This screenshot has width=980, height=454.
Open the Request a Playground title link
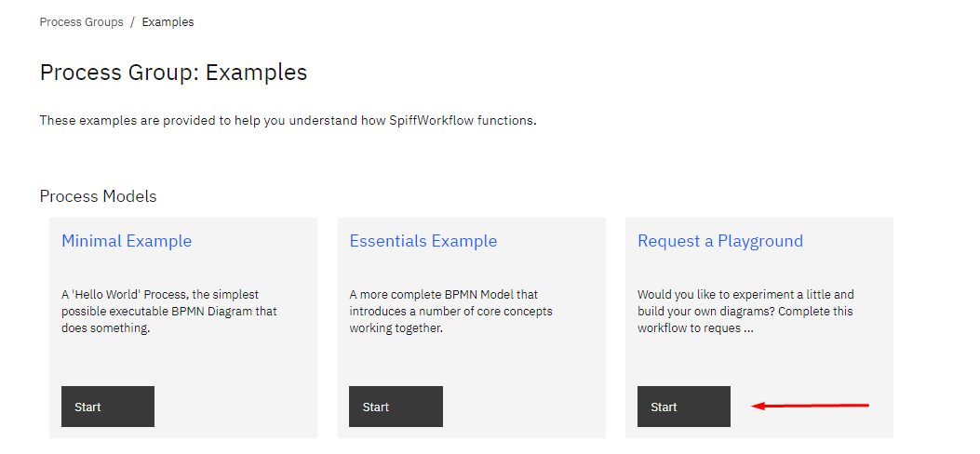tap(719, 241)
